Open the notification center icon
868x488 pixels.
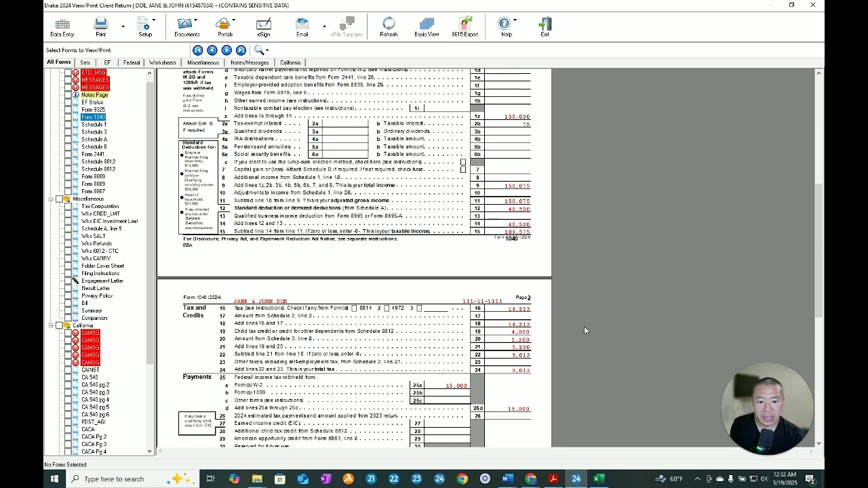pos(810,479)
